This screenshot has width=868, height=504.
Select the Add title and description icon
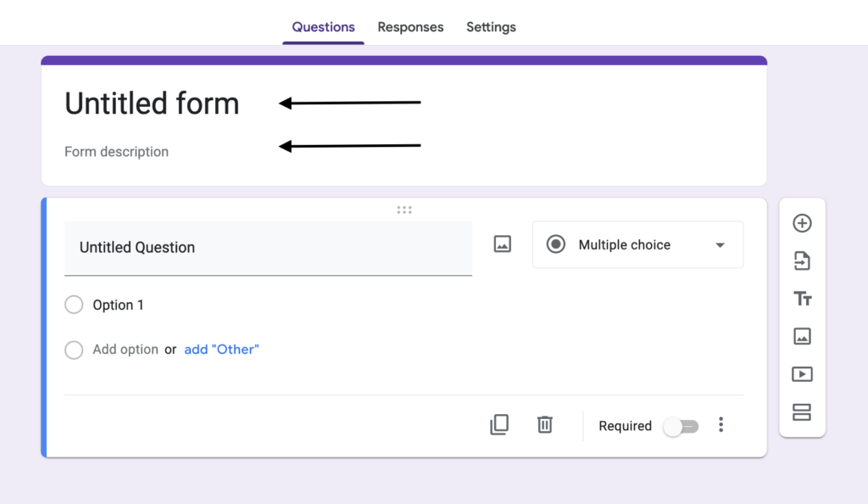802,299
